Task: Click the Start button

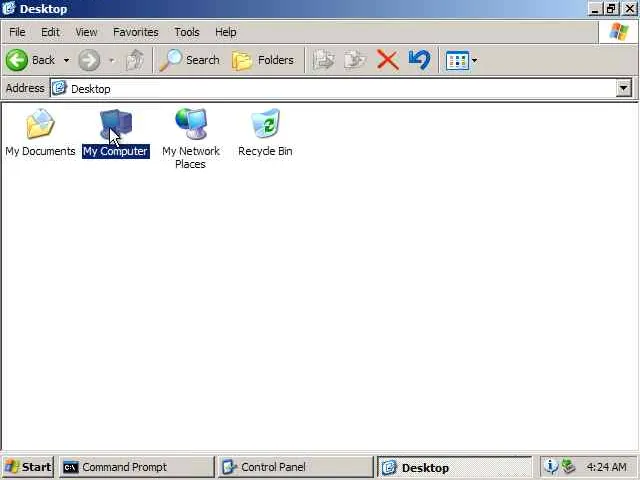Action: [x=28, y=467]
